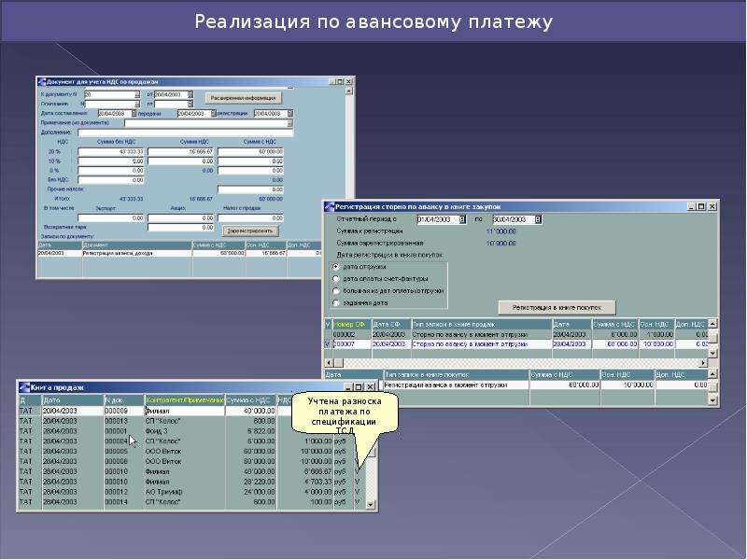This screenshot has height=560, width=747.
Task: Open the calendar picker for дата регистрации
Action: (x=290, y=113)
